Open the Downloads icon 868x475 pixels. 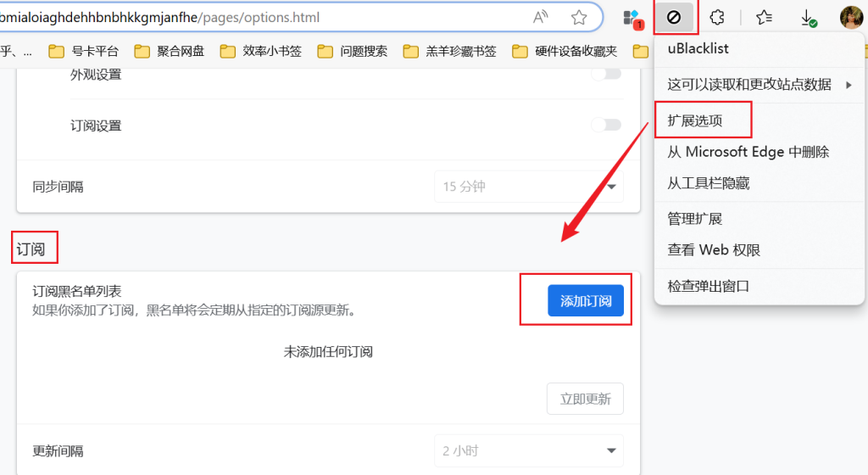pyautogui.click(x=808, y=18)
